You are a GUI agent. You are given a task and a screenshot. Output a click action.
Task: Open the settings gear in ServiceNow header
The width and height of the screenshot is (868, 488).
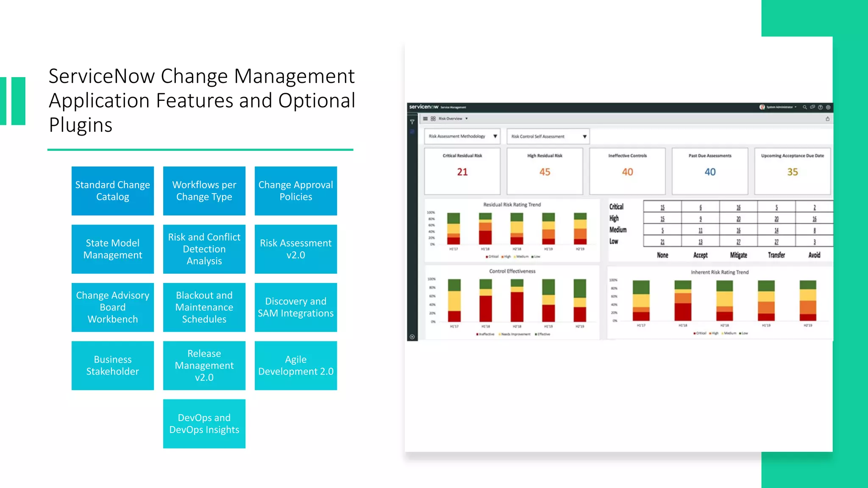point(828,107)
